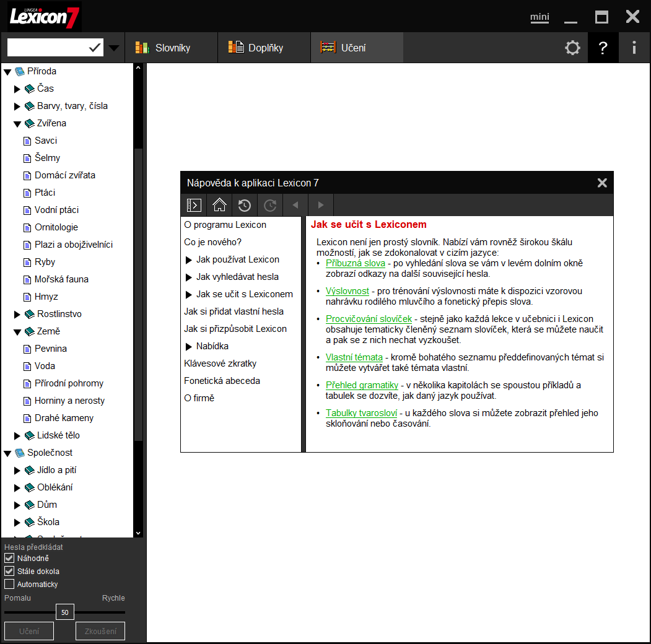651x644 pixels.
Task: Click the Čas book icon
Action: pos(30,89)
